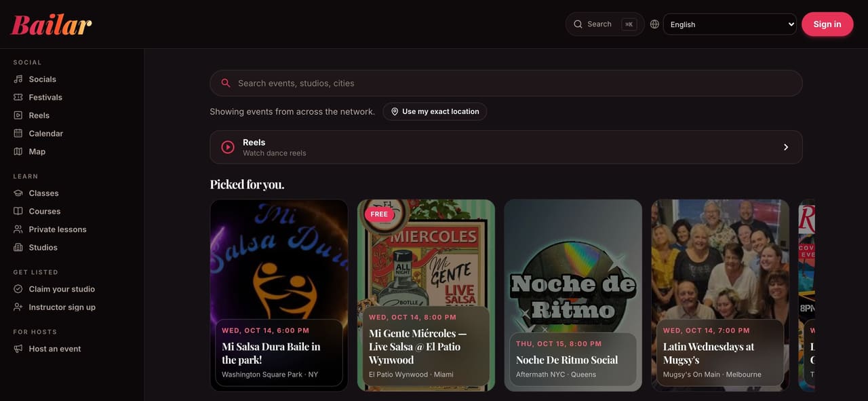Click the magnifier icon in events search bar

[x=226, y=83]
